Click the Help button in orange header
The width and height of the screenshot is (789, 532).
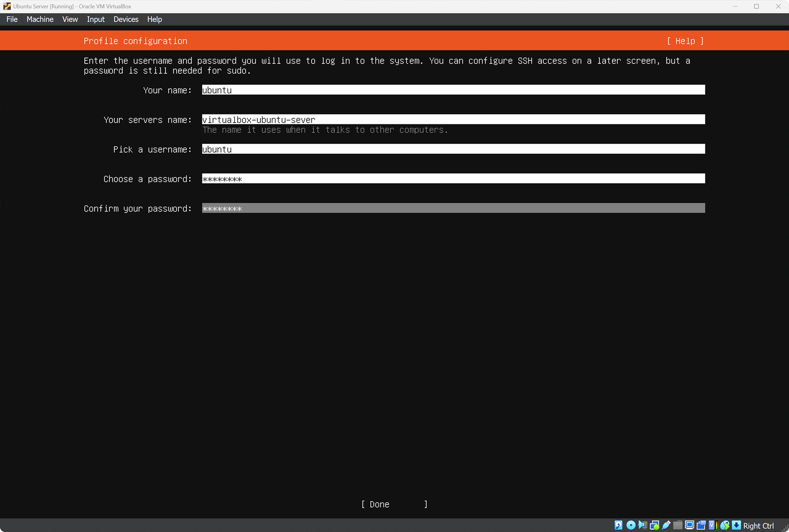685,41
